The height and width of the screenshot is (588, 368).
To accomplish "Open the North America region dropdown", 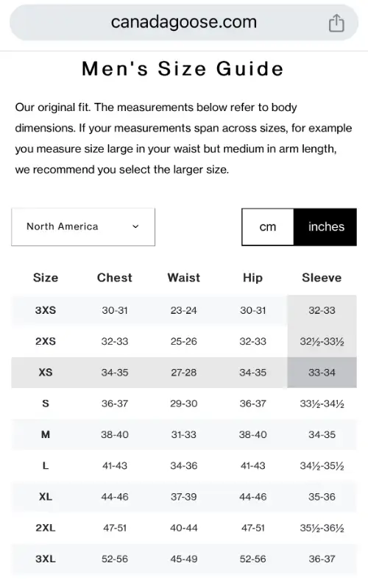I will pyautogui.click(x=83, y=227).
